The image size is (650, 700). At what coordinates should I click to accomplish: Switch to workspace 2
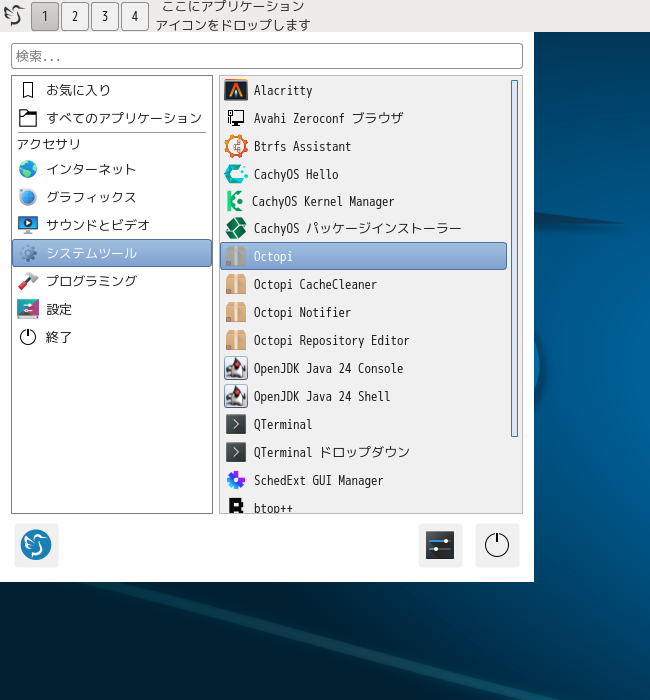click(x=75, y=16)
